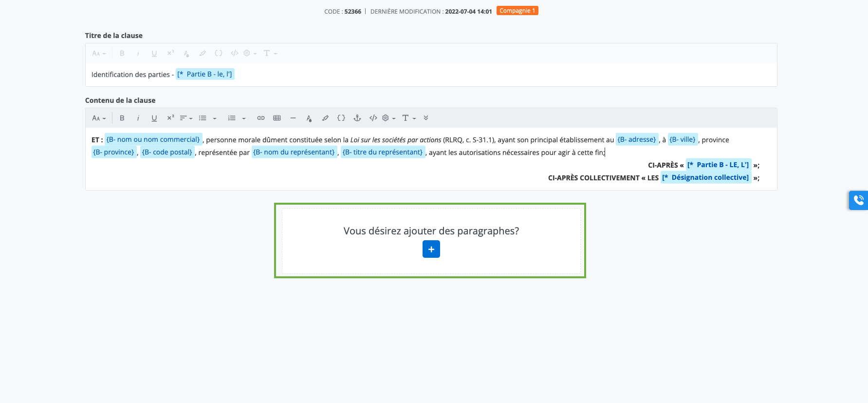Select highlighter tool in clause content toolbar

pos(325,118)
